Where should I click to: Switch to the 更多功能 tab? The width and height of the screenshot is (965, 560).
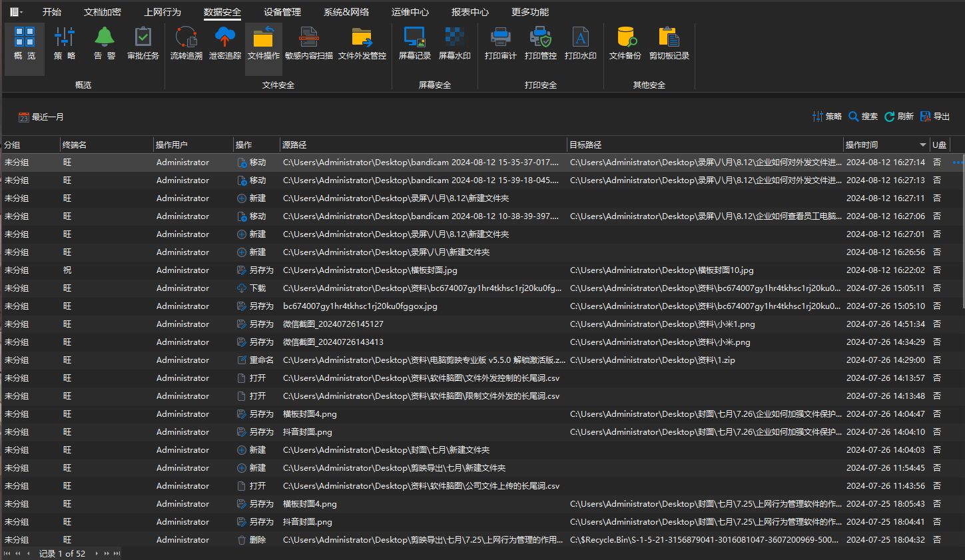point(530,12)
